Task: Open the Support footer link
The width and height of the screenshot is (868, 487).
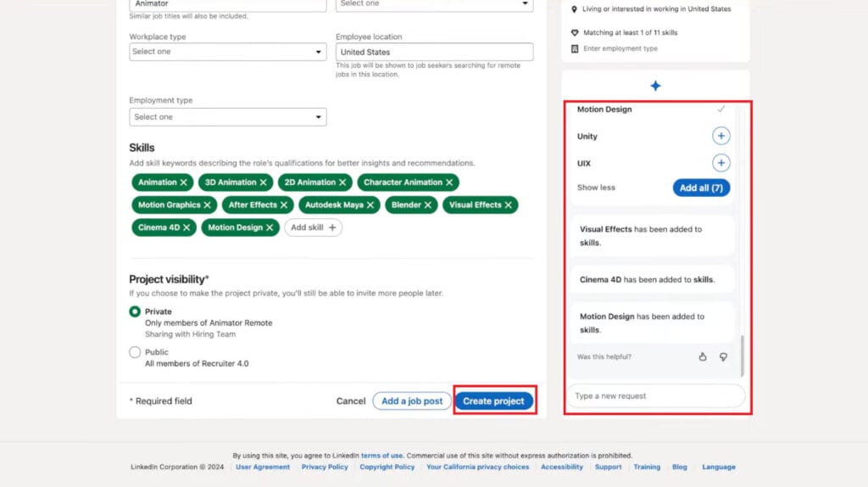Action: [608, 467]
